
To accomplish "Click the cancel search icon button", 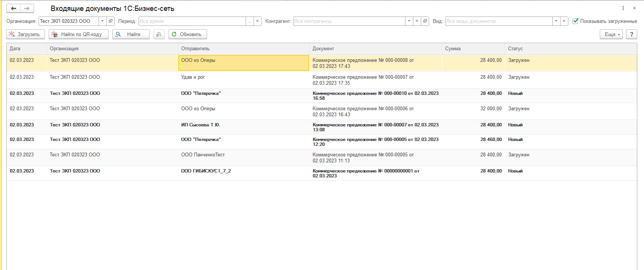I will coord(159,34).
